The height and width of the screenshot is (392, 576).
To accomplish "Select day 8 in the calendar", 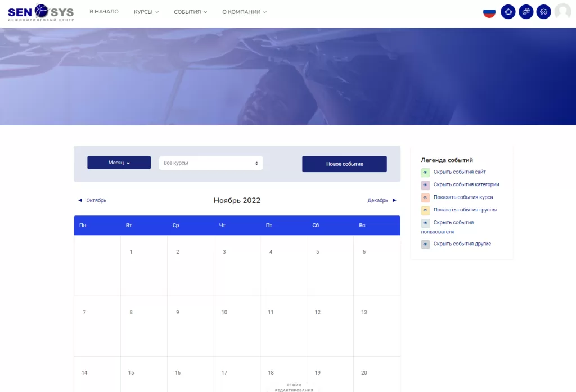I will [130, 312].
